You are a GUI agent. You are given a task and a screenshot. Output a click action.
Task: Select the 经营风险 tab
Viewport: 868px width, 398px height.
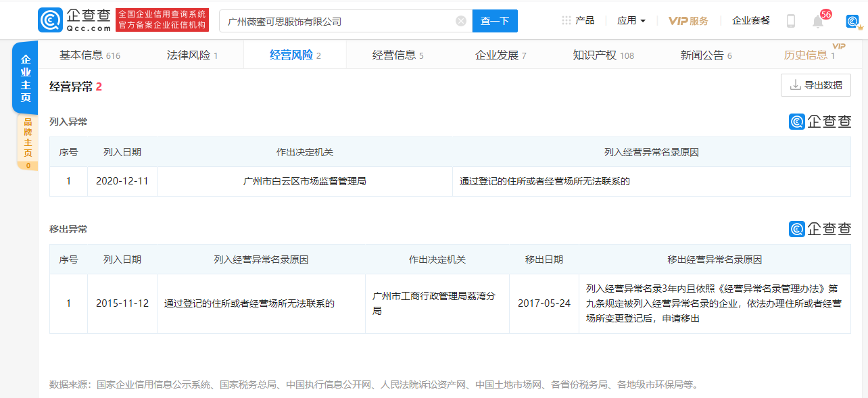(295, 55)
